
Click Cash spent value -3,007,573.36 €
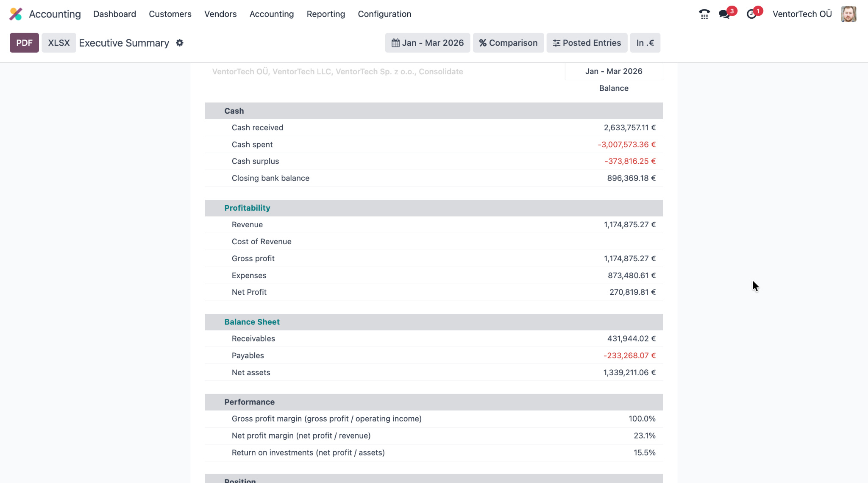626,145
